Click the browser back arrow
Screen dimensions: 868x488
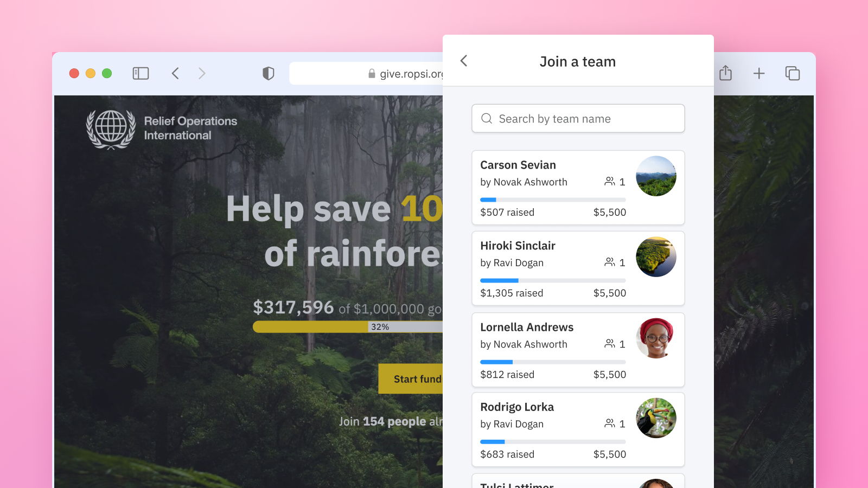coord(175,73)
